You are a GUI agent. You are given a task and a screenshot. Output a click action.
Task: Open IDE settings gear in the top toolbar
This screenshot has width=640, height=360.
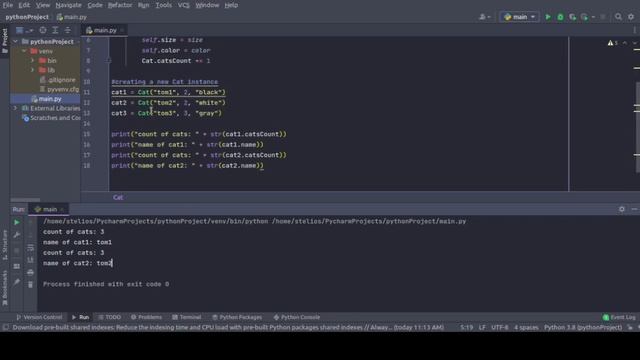pos(631,17)
